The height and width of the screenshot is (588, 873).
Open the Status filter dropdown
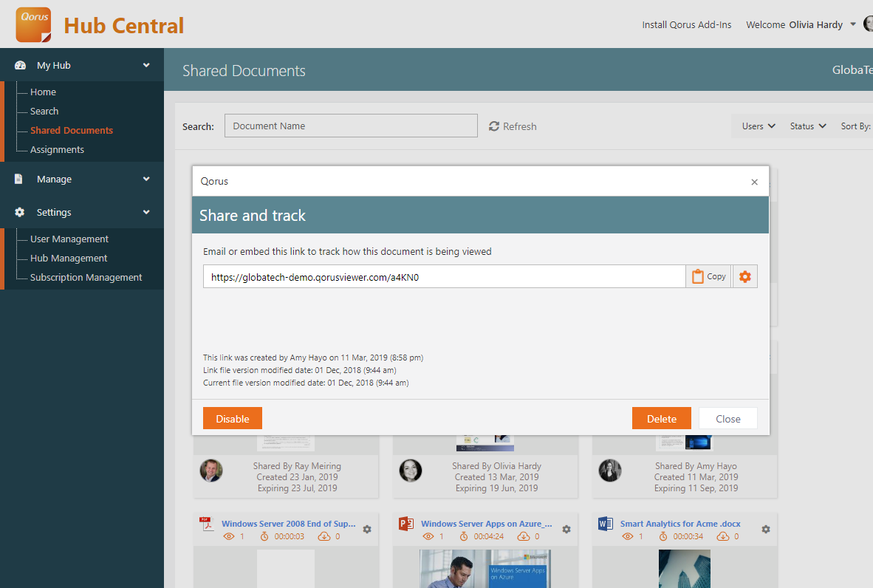(x=808, y=126)
